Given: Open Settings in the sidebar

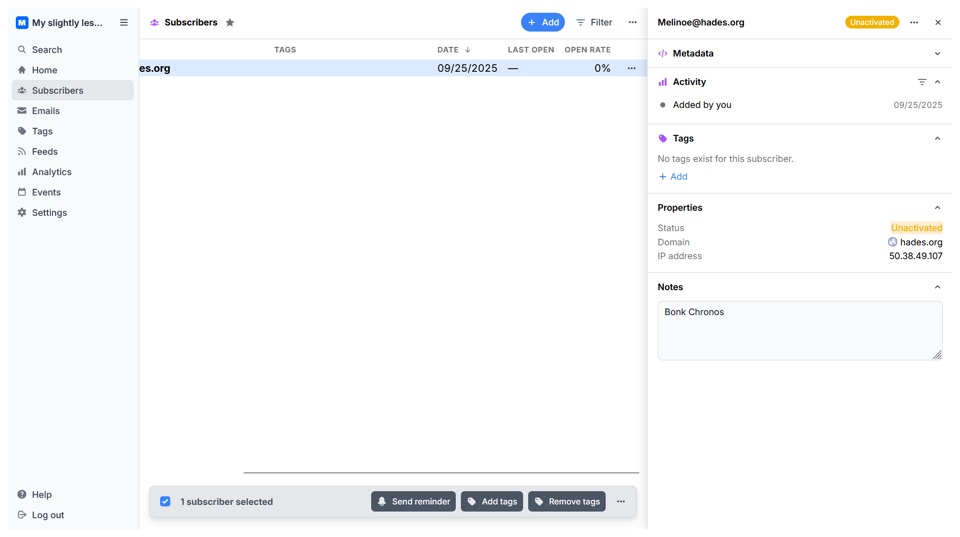Looking at the screenshot, I should click(72, 212).
